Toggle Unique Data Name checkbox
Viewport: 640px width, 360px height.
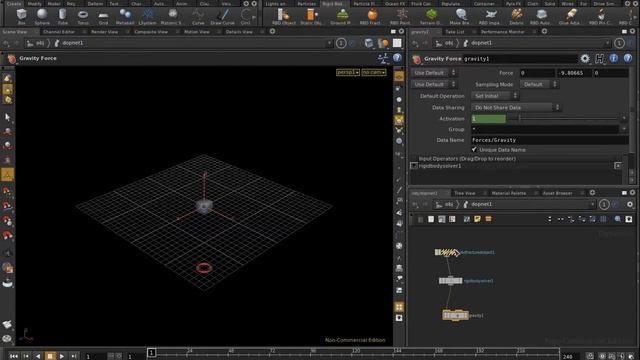[474, 150]
